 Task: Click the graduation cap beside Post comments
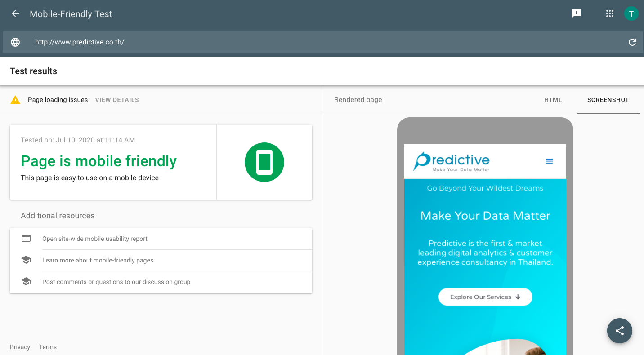26,282
